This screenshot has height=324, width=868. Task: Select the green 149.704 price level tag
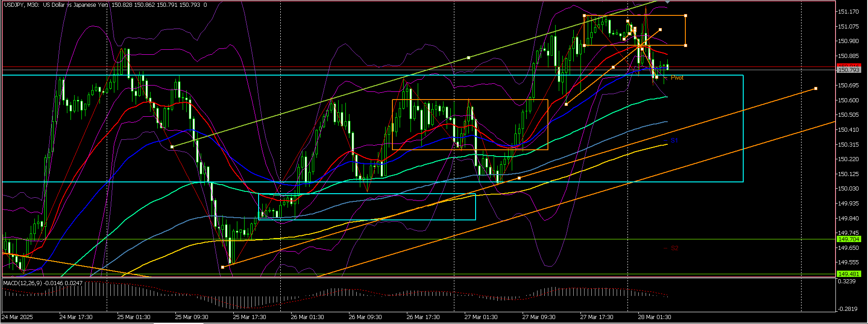click(848, 239)
